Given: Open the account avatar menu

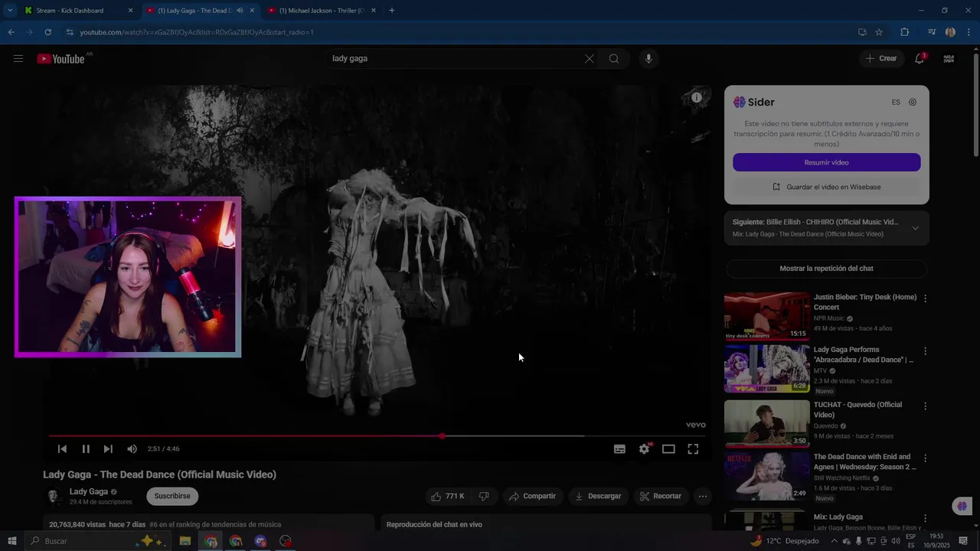Looking at the screenshot, I should pos(949,58).
